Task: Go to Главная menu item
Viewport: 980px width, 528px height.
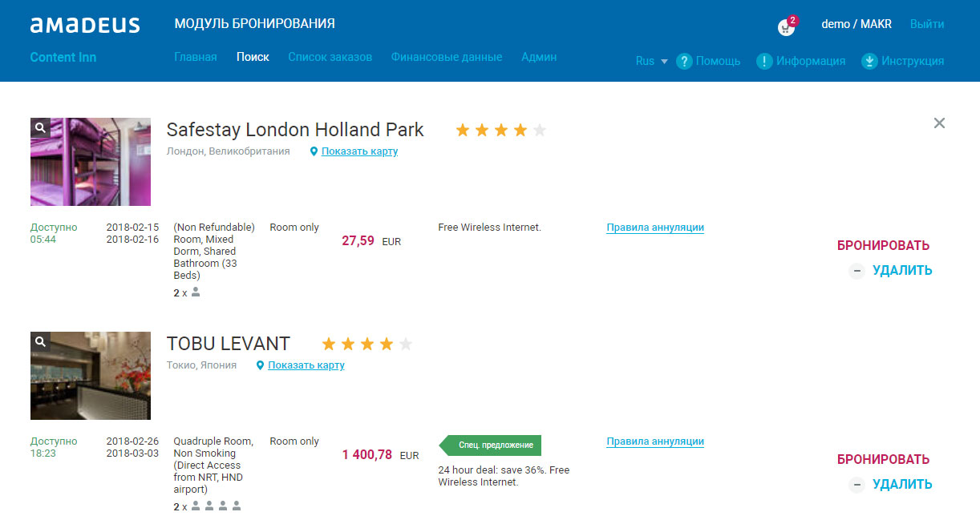Action: [195, 57]
